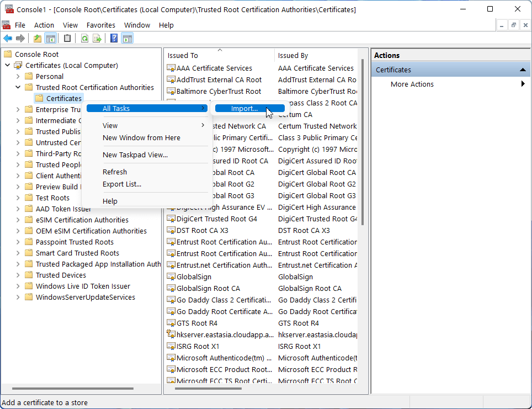The image size is (532, 409).
Task: Click the Export List toolbar icon
Action: point(97,39)
